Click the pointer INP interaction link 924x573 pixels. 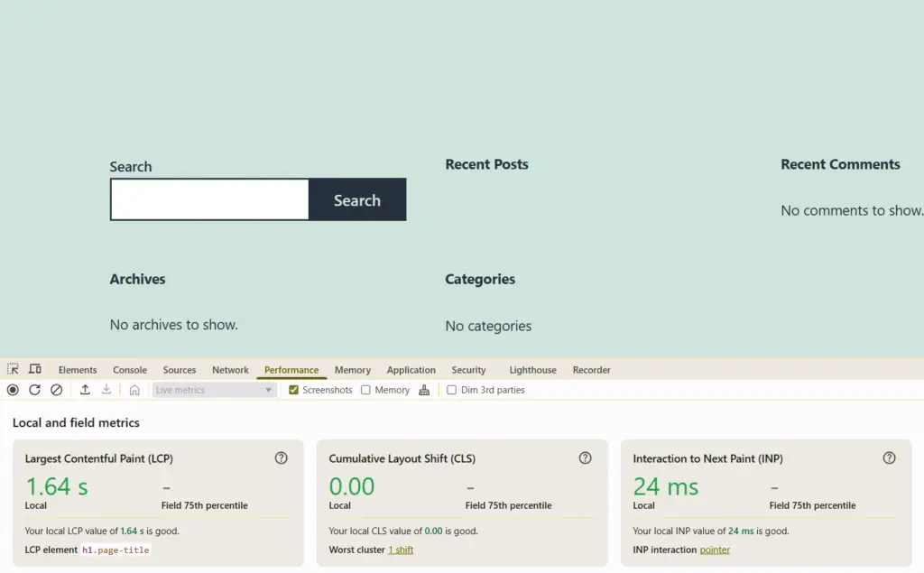(715, 550)
